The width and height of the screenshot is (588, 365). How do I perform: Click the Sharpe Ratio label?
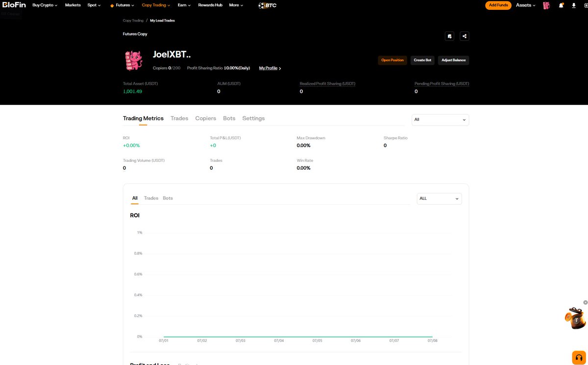click(x=395, y=138)
